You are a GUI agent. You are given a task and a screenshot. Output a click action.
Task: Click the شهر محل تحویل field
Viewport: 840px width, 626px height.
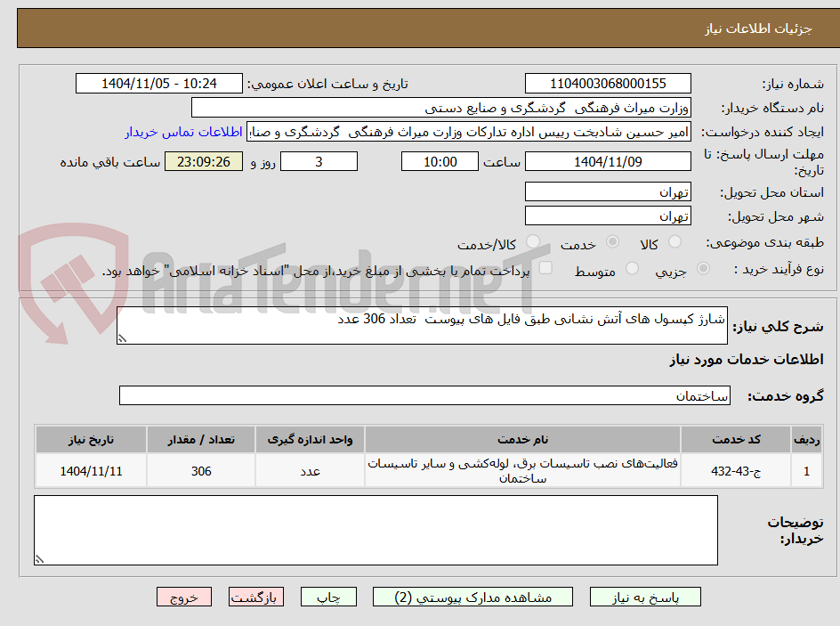click(x=608, y=216)
